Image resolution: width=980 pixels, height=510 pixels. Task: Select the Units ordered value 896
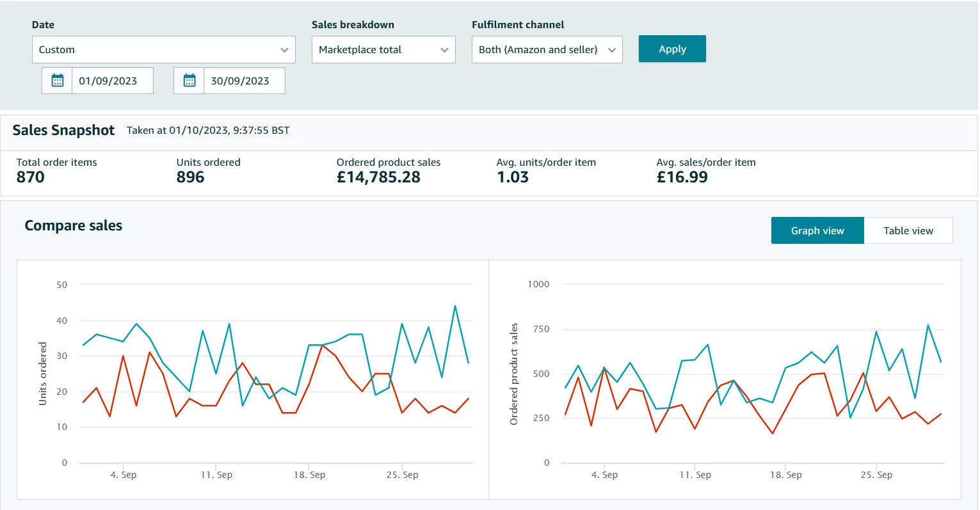point(190,177)
